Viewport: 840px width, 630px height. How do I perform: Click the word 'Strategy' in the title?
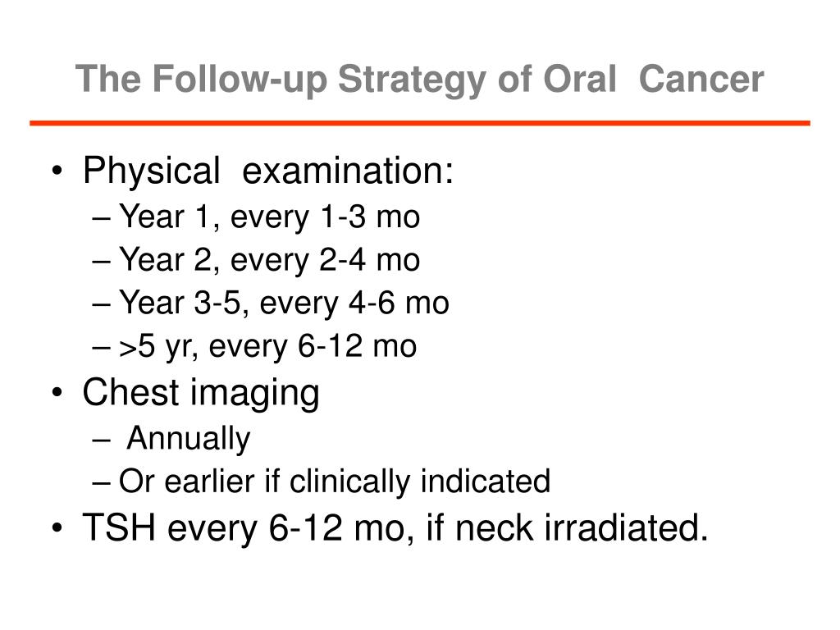[411, 80]
